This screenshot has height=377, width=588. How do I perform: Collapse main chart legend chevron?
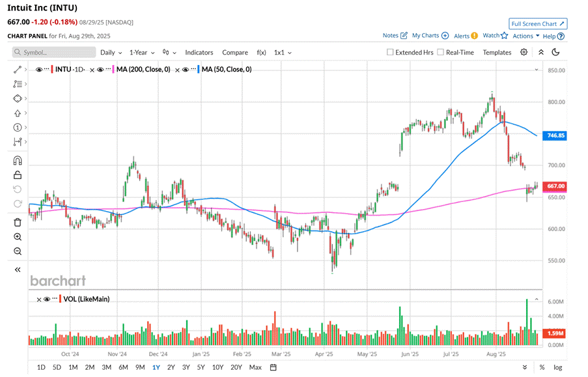(x=537, y=70)
